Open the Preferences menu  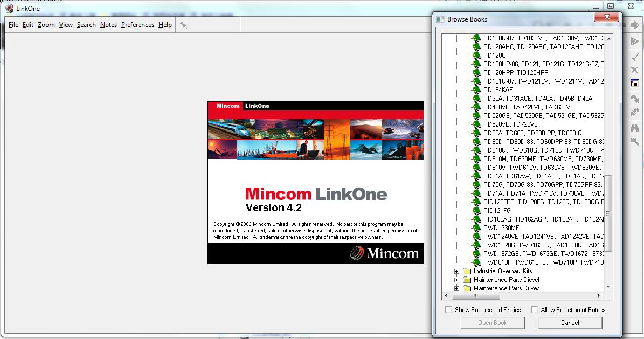[x=137, y=25]
